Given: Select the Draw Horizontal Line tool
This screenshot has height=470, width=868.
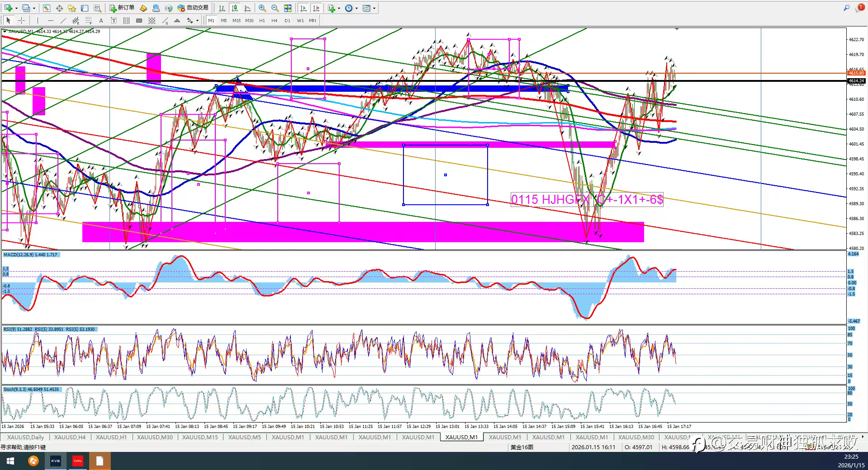Looking at the screenshot, I should 50,20.
